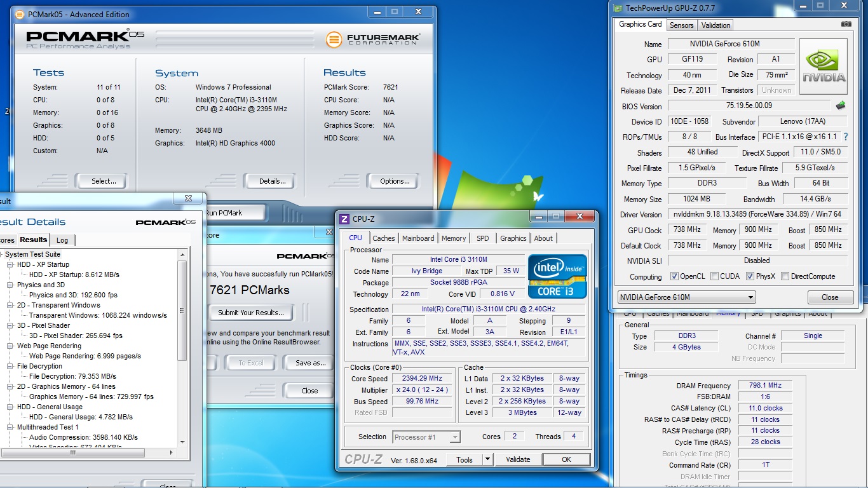Click the results tree scroll up arrow
868x488 pixels.
[182, 254]
